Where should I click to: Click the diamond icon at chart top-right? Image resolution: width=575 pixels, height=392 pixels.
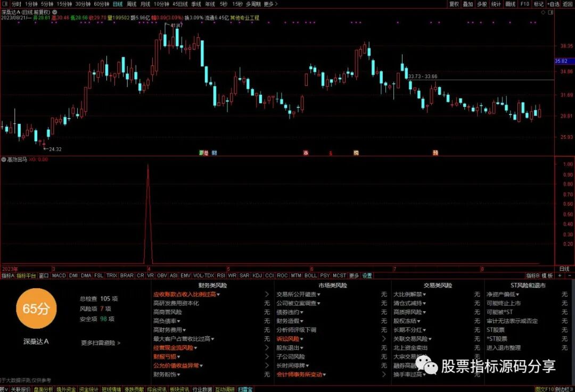click(x=543, y=12)
